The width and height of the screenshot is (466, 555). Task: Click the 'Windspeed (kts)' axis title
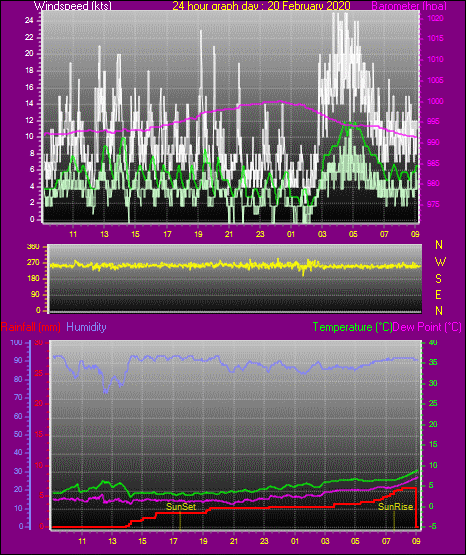pos(73,6)
